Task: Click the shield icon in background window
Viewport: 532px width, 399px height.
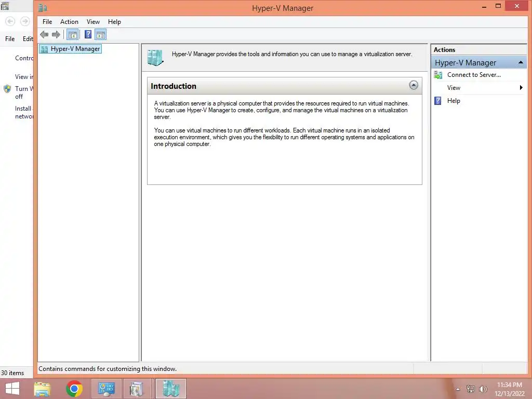Action: [x=7, y=89]
